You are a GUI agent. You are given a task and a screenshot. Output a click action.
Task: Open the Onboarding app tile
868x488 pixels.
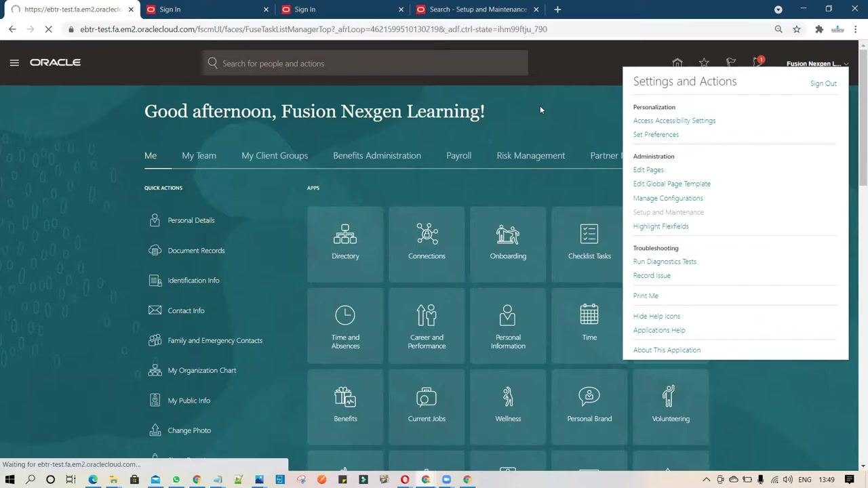point(508,244)
